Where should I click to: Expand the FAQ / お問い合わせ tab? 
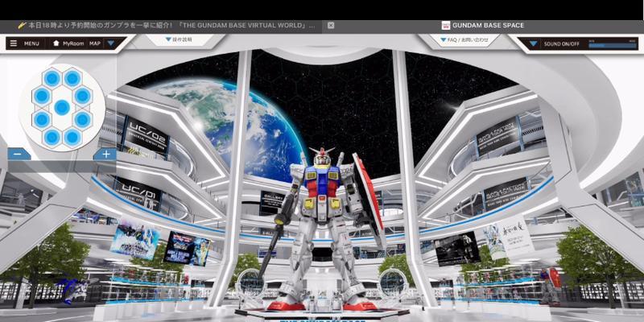click(x=464, y=39)
